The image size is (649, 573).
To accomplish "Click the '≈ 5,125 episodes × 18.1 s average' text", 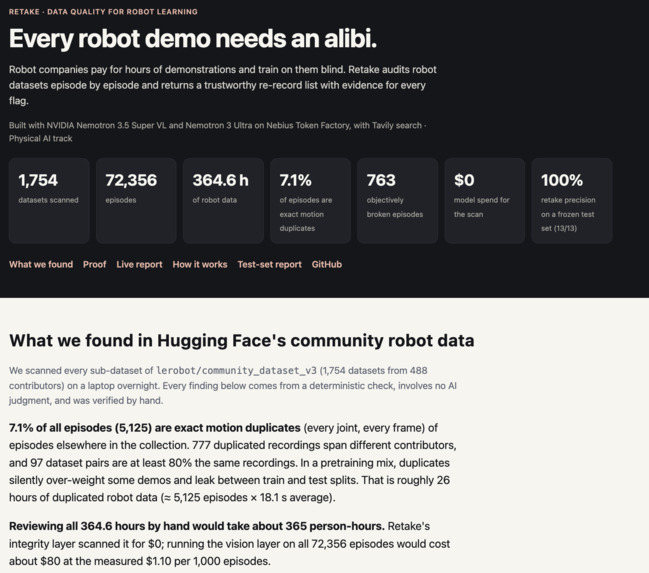I will 247,497.
